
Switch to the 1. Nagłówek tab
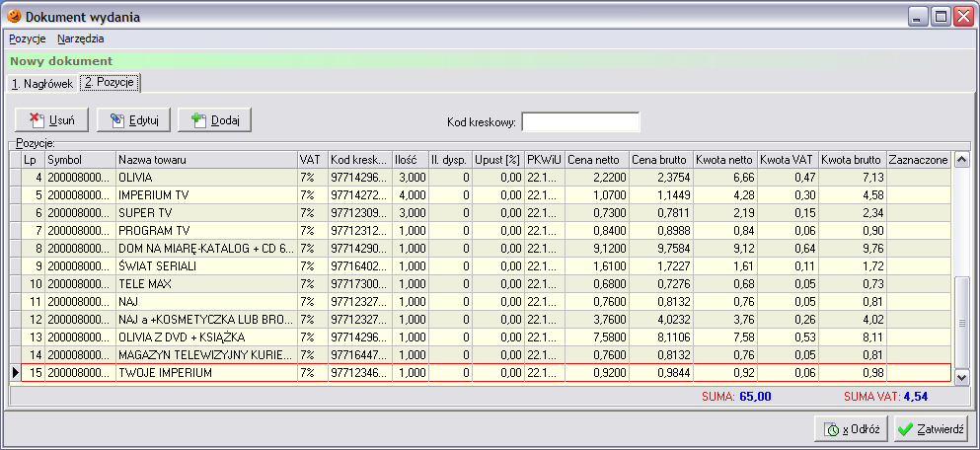point(42,83)
